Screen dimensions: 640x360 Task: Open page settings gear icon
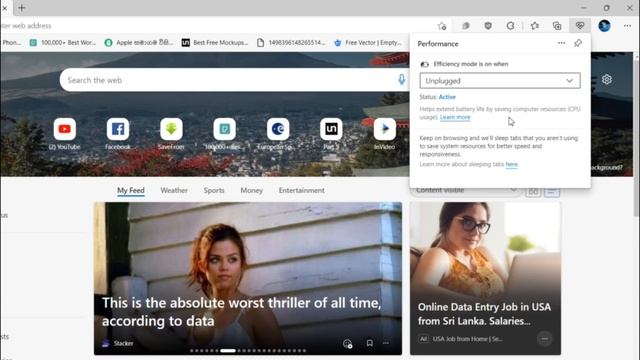[607, 79]
